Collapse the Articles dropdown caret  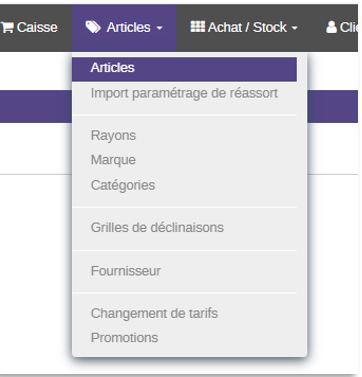[160, 28]
